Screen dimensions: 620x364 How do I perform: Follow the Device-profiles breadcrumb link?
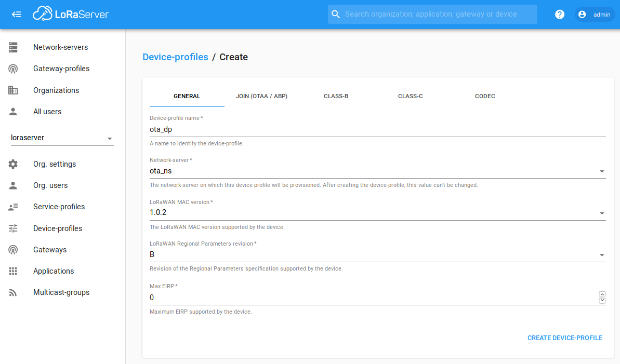[175, 57]
